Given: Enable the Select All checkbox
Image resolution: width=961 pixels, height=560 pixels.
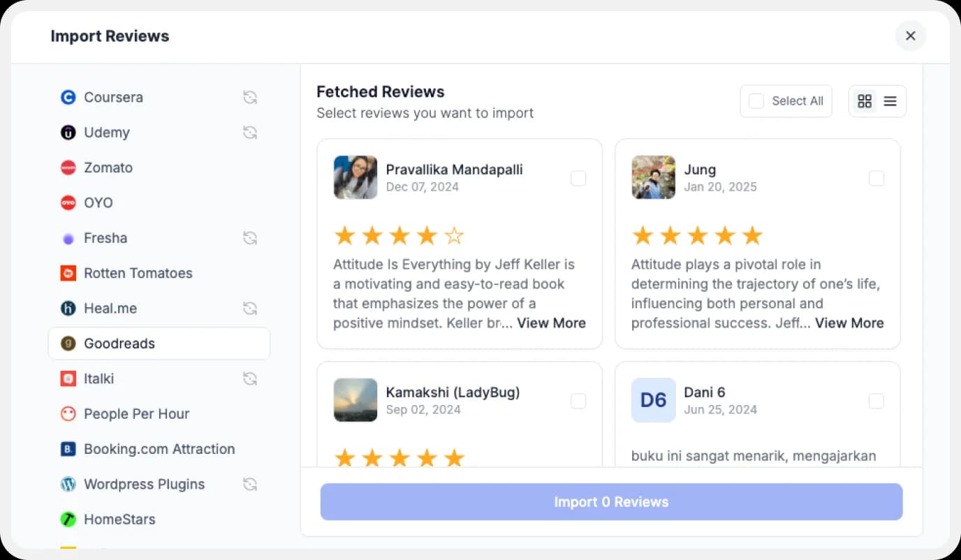Looking at the screenshot, I should [x=756, y=101].
